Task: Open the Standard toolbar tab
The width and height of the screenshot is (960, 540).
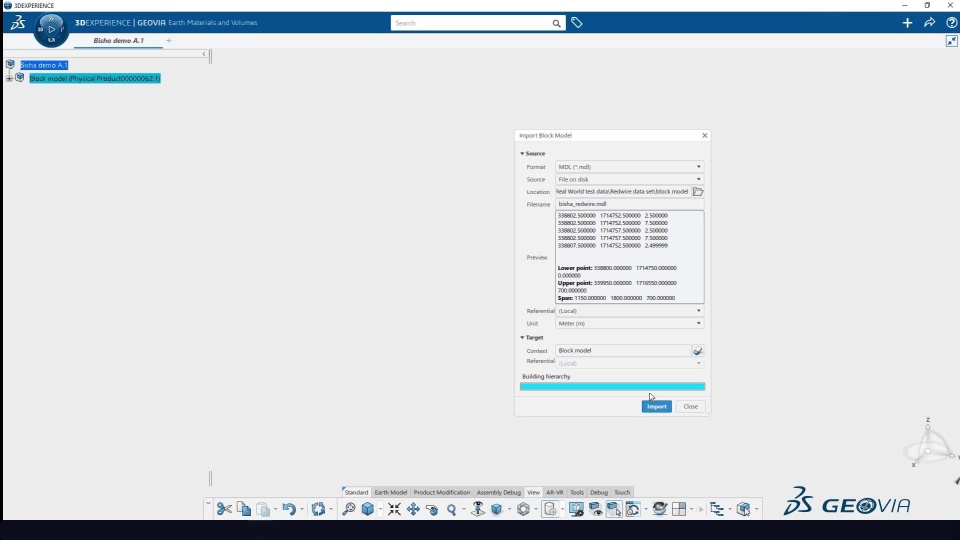Action: [x=356, y=492]
